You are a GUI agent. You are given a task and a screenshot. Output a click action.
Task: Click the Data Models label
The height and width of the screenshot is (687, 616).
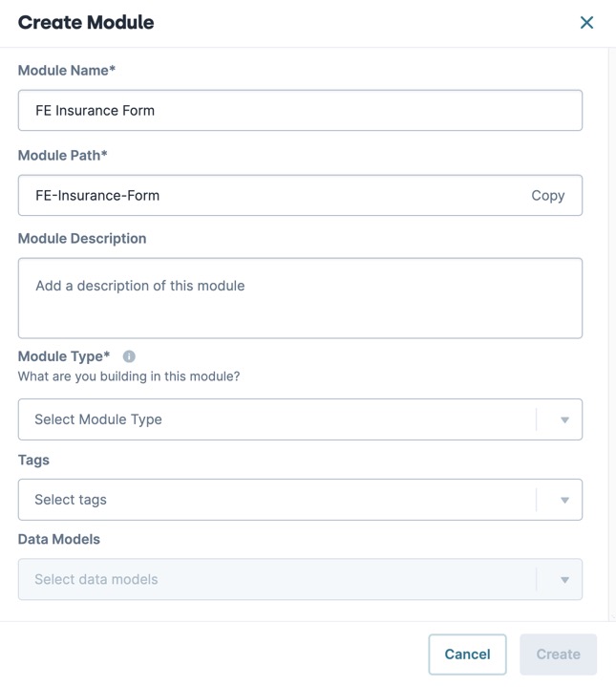coord(58,539)
